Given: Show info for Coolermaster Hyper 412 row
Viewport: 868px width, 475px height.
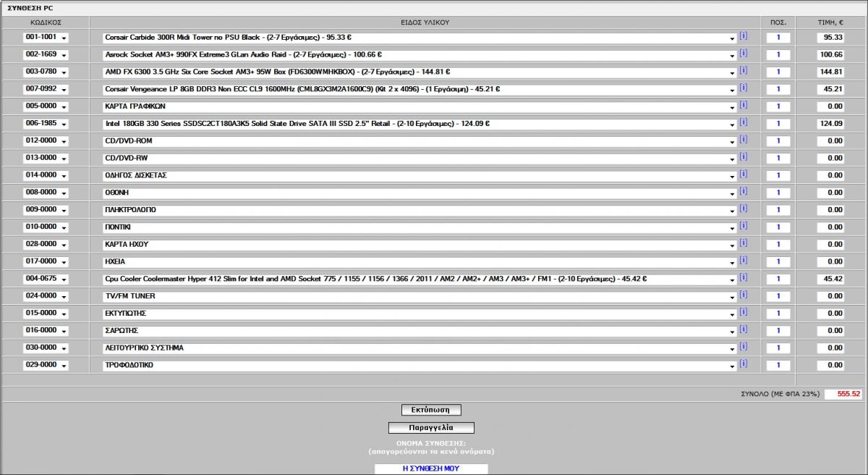Looking at the screenshot, I should pyautogui.click(x=743, y=277).
